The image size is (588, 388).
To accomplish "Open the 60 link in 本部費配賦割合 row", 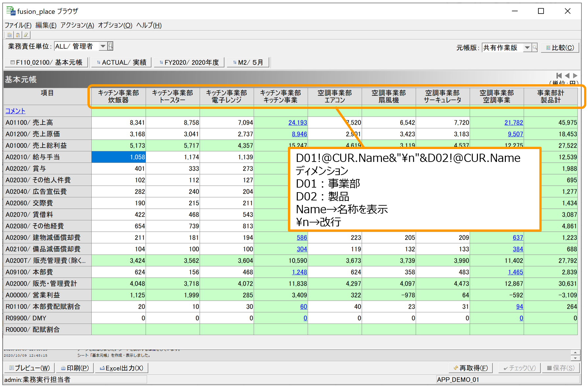I will click(303, 307).
